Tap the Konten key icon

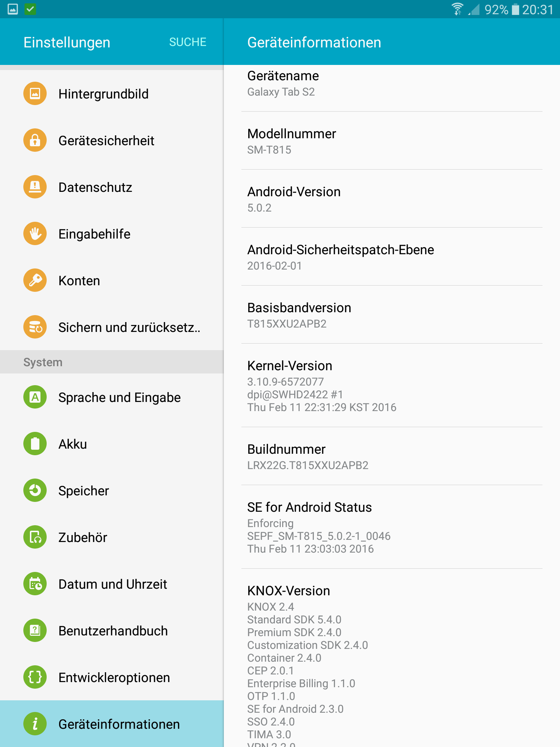pos(35,280)
